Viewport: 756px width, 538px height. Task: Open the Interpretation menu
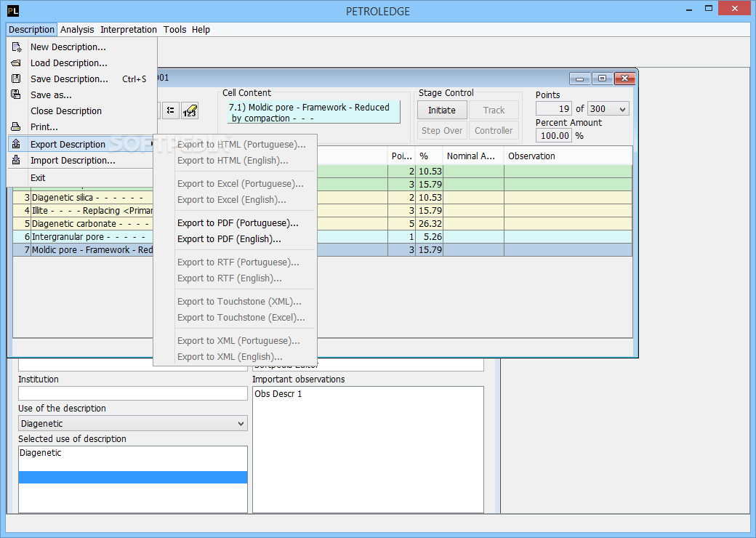[x=128, y=29]
